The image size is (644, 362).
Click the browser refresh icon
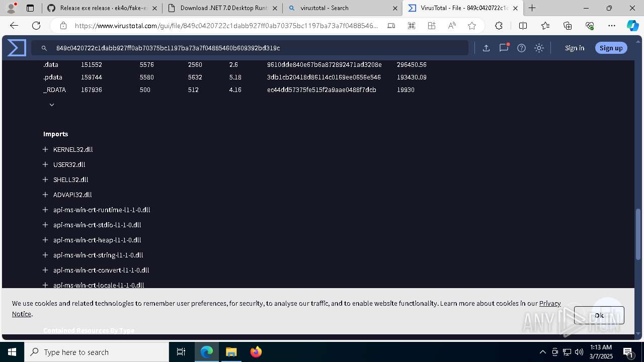point(36,26)
